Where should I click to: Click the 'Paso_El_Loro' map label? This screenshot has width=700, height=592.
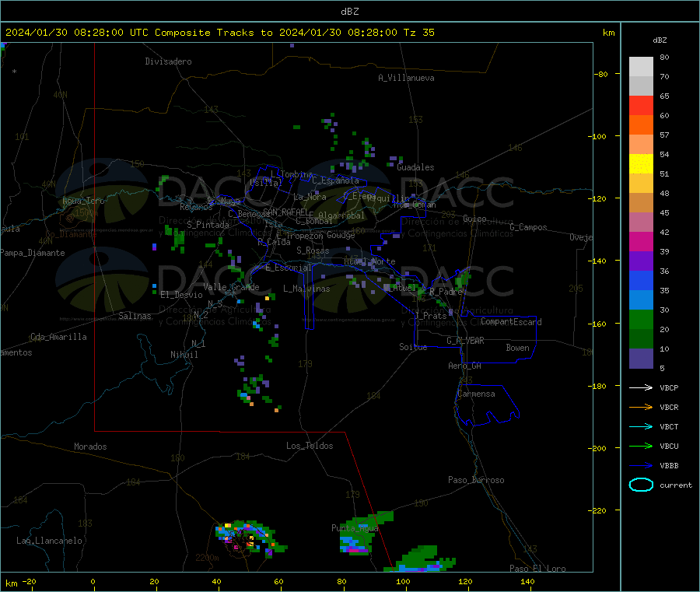coord(538,569)
